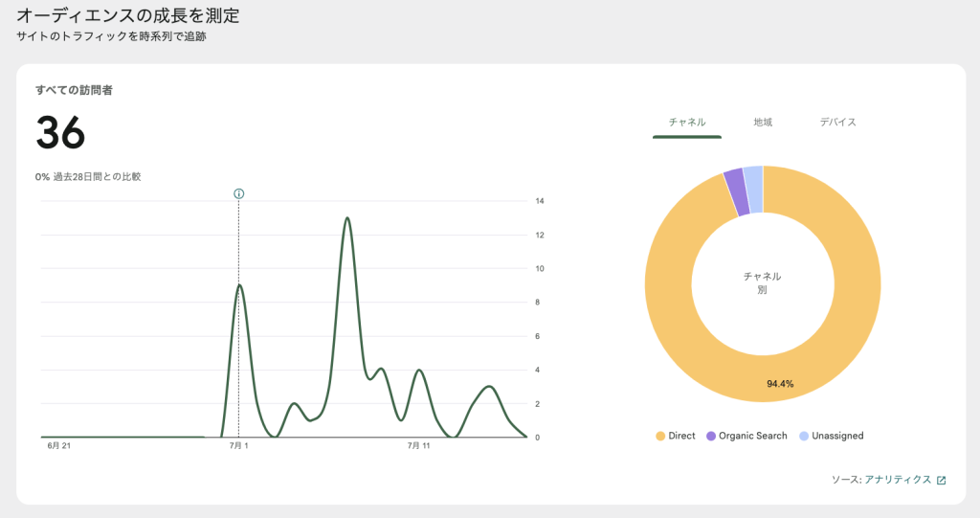Open the アナリティクス source link

897,481
